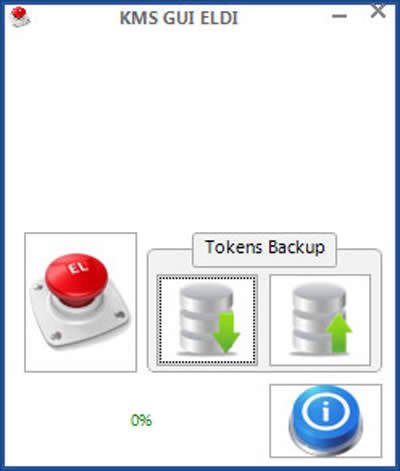Click the 0% progress indicator
This screenshot has height=471, width=400.
pyautogui.click(x=141, y=420)
